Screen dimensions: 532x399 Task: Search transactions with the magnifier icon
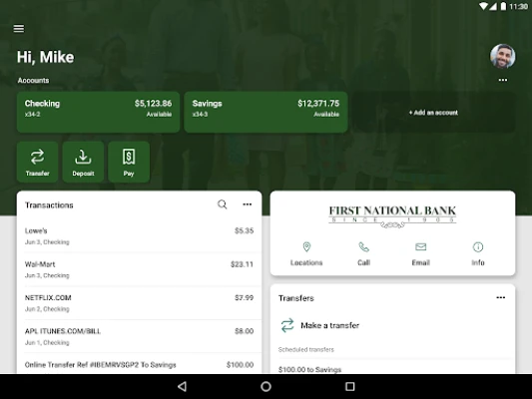[223, 204]
